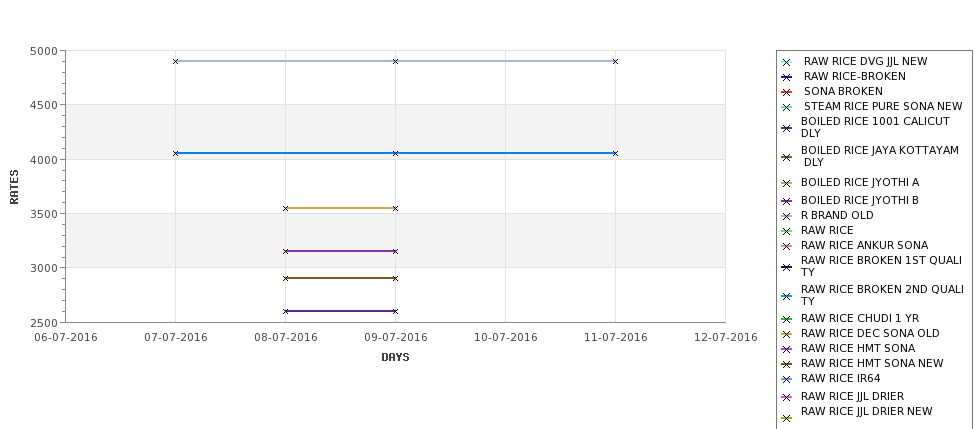Click the DAYS axis title

click(395, 357)
